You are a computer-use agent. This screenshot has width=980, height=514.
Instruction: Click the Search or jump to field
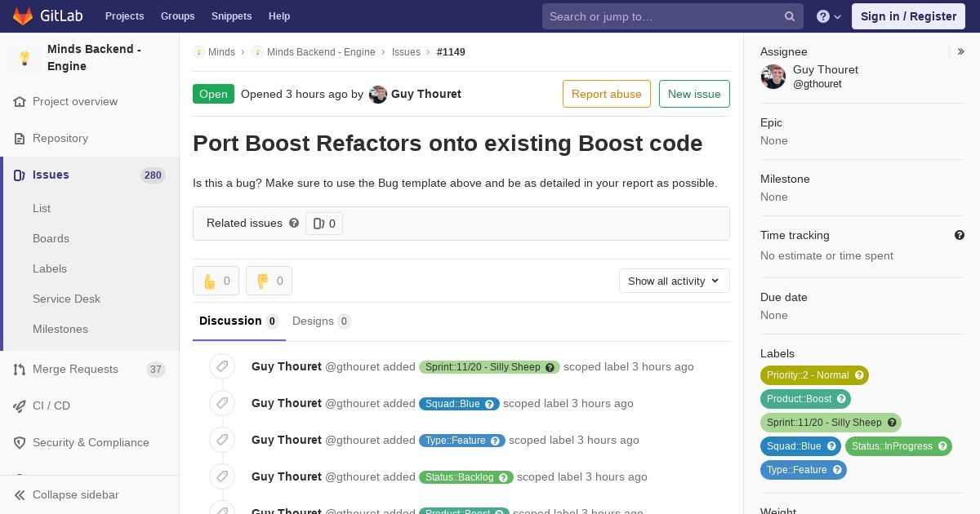tap(673, 16)
